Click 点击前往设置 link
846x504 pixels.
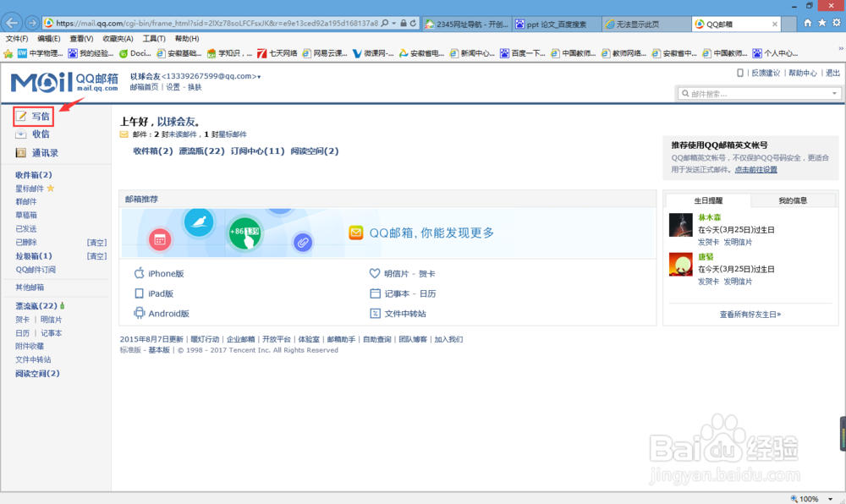point(755,169)
